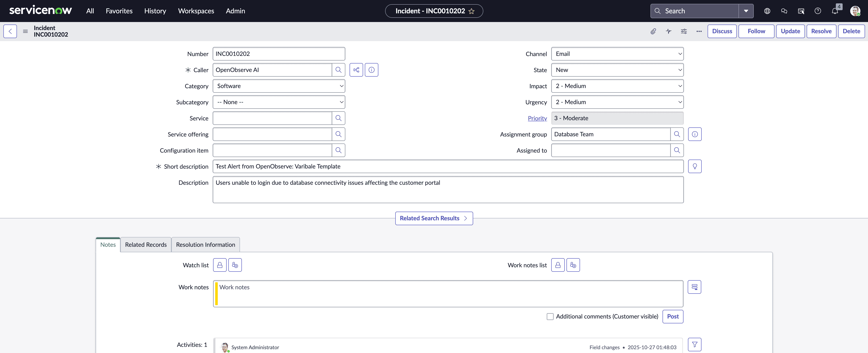Open the attachments paperclip icon
The image size is (868, 353).
click(x=653, y=31)
